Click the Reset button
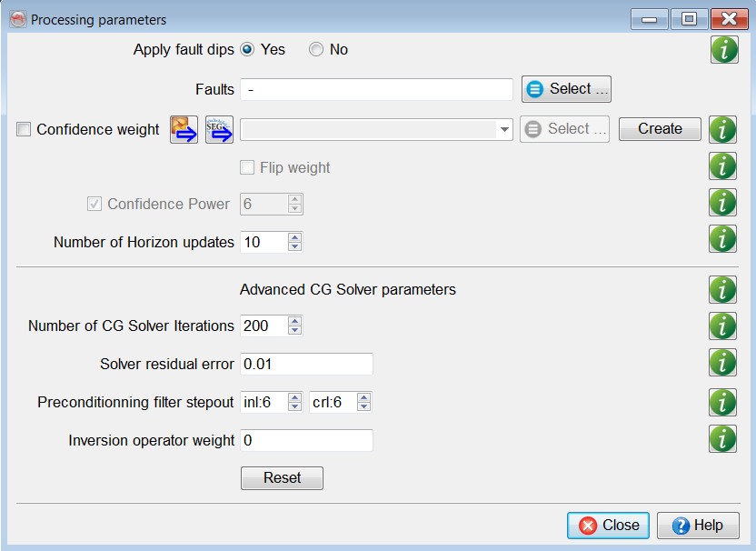Viewport: 756px width, 551px height. pyautogui.click(x=282, y=478)
